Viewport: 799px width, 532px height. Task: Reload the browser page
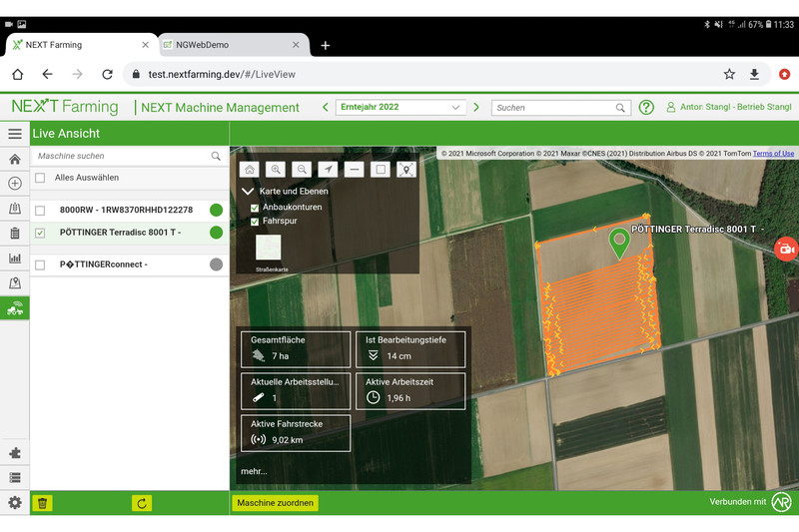107,74
